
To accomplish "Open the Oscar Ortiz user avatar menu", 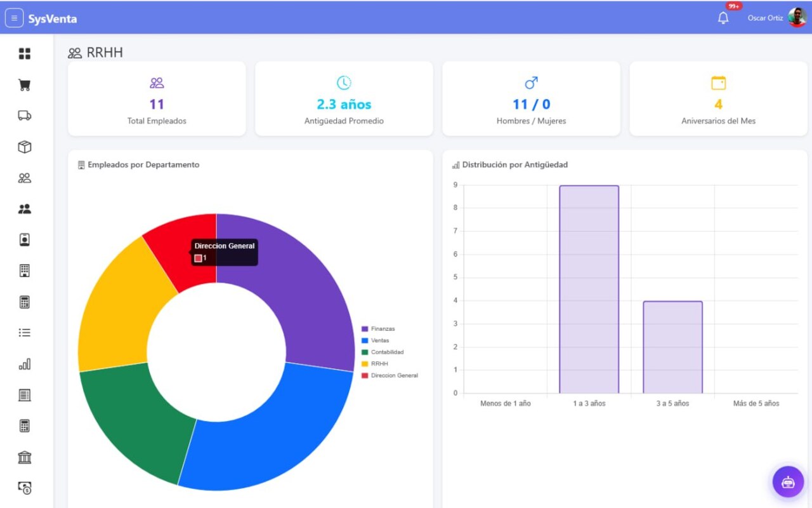I will click(797, 18).
